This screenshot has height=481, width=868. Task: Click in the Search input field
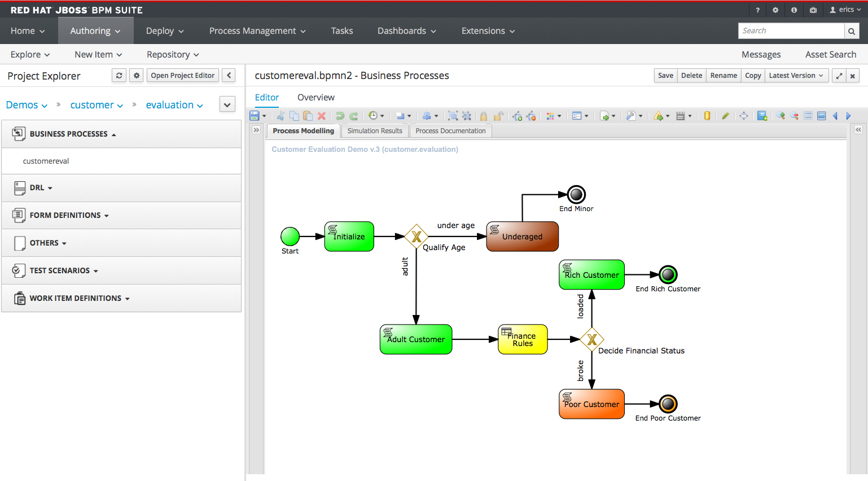[x=791, y=30]
